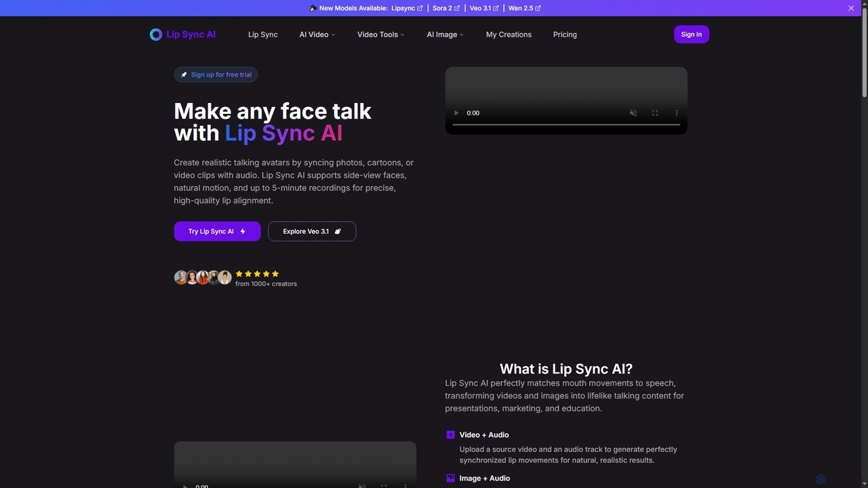Click the Explore Veo 3.1 button

click(x=312, y=231)
